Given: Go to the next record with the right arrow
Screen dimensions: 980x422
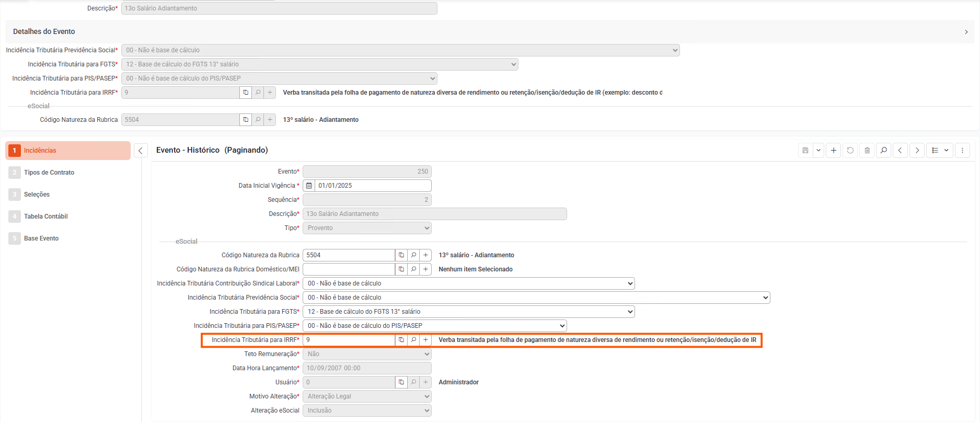Looking at the screenshot, I should (917, 151).
